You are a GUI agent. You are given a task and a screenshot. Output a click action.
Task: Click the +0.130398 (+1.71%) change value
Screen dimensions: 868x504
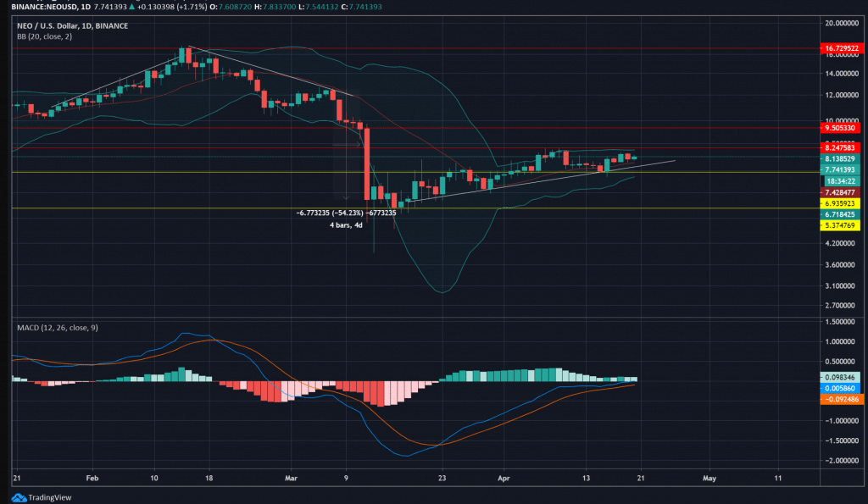(x=172, y=7)
